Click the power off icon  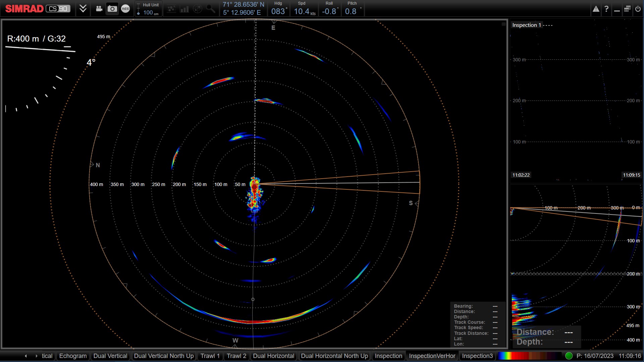pos(638,9)
